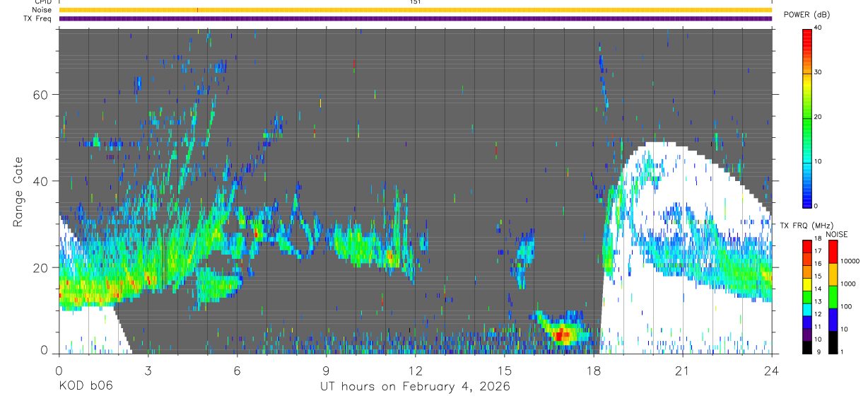This screenshot has height=401, width=868.
Task: Click the green 13–14 MHz TX FRQ swatch
Action: (x=807, y=297)
